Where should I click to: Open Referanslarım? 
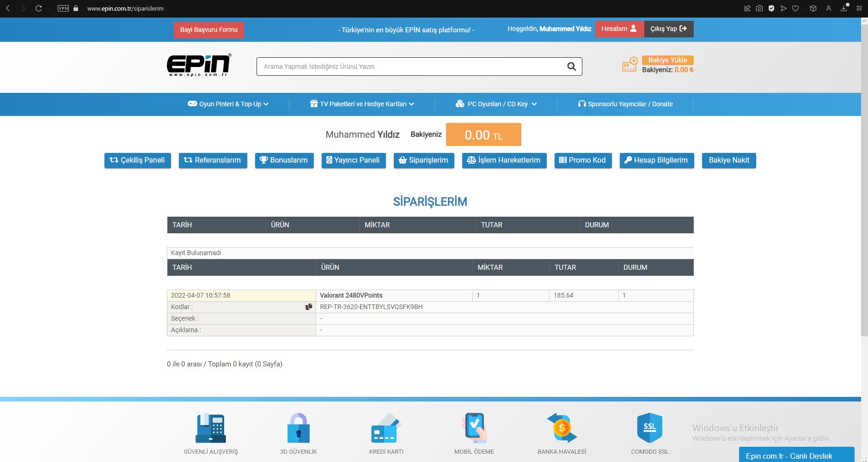tap(213, 160)
